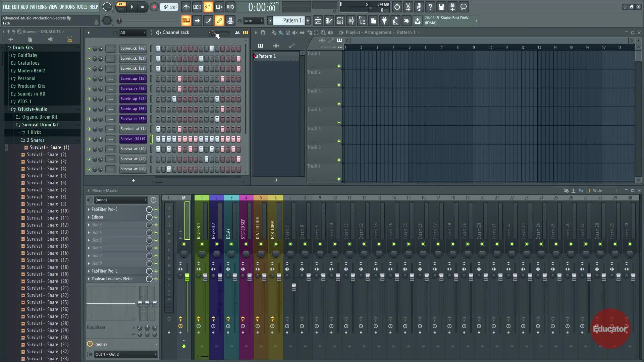Open the Mixer view icon
This screenshot has width=644, height=362.
tap(351, 21)
